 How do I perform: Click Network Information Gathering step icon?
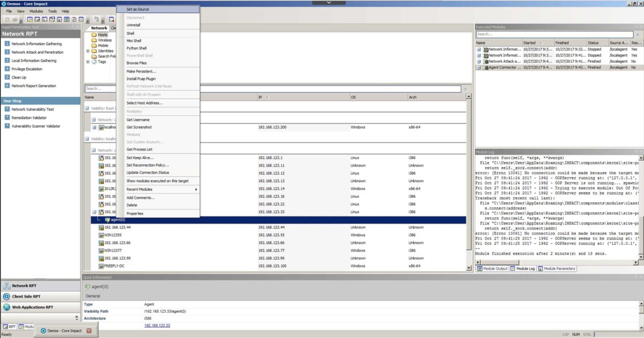(7, 44)
